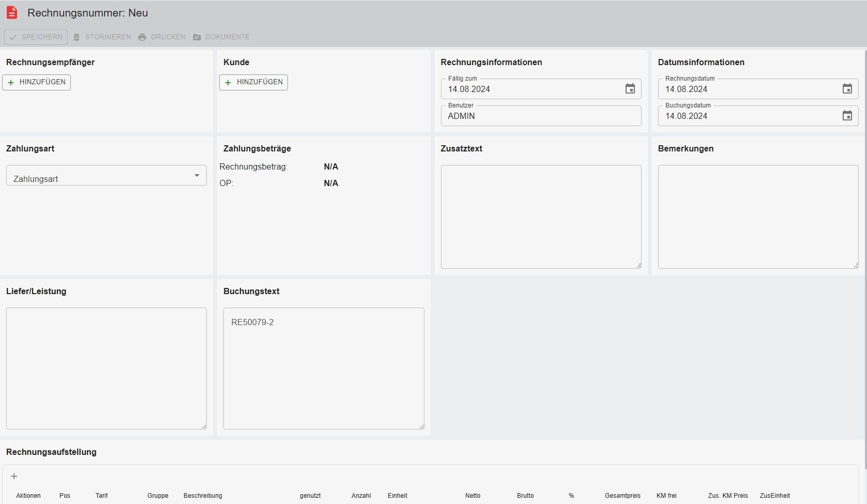This screenshot has height=504, width=867.
Task: Add a Rechnungsempfänger with Hinzufügen
Action: 37,82
